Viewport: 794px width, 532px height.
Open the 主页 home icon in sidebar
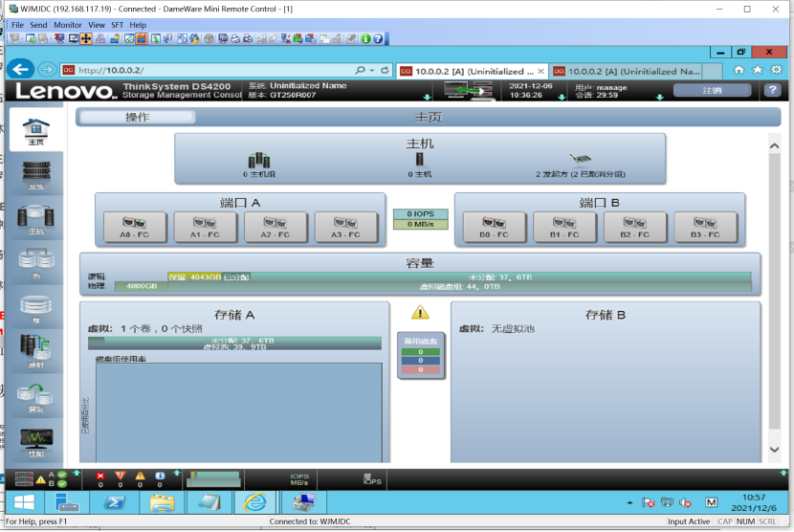point(35,130)
